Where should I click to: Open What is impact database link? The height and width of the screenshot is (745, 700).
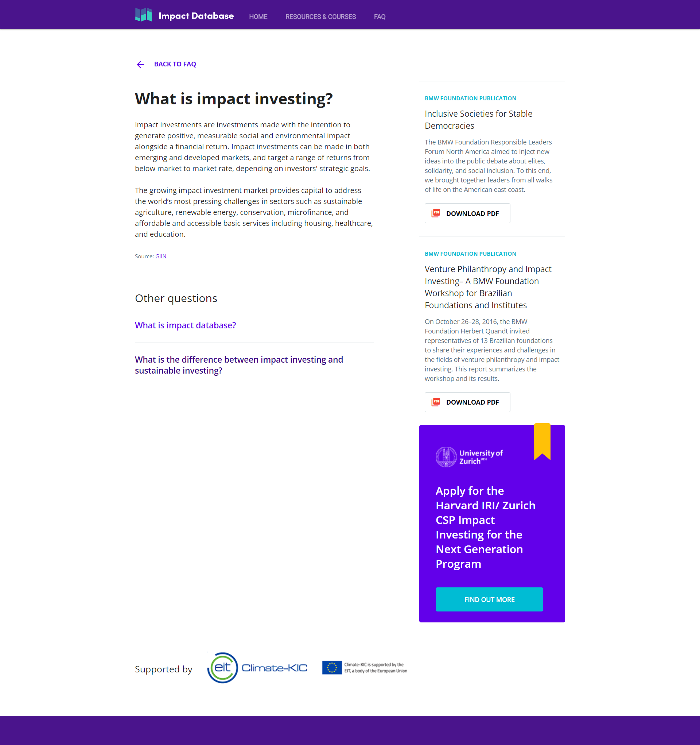point(185,324)
